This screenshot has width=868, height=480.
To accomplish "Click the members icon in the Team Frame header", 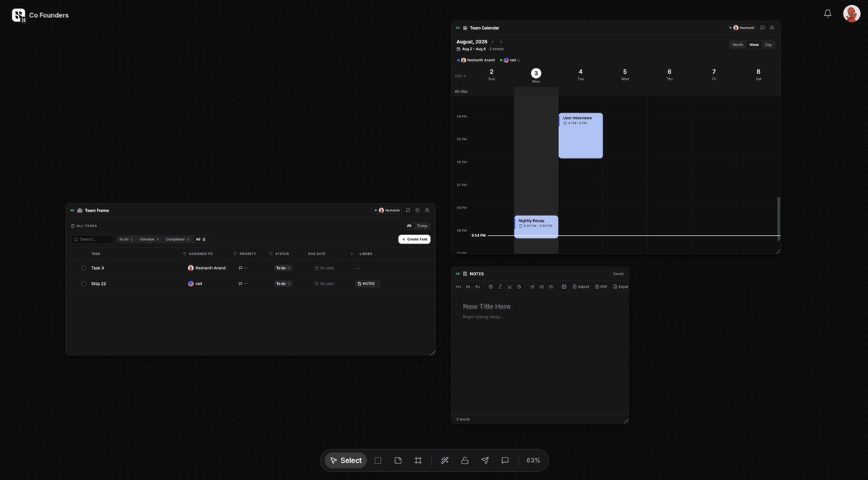I will pyautogui.click(x=427, y=210).
